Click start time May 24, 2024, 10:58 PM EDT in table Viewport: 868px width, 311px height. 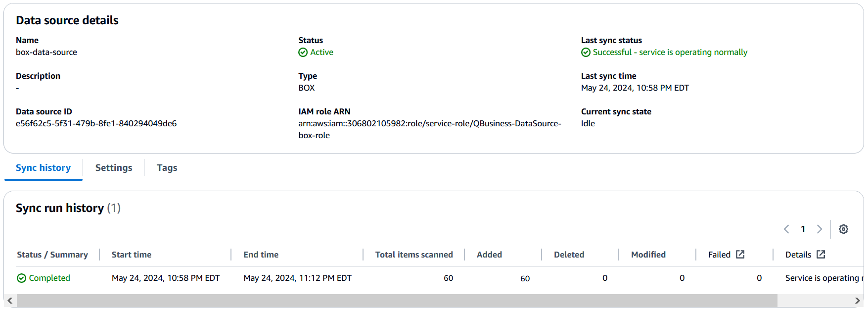point(166,278)
